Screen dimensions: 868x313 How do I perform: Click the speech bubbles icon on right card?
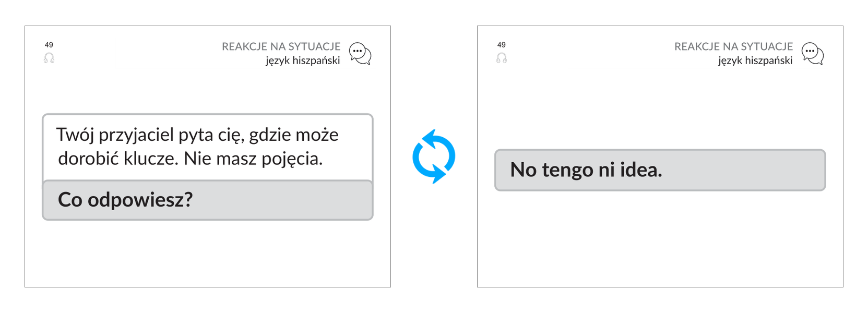[x=813, y=54]
